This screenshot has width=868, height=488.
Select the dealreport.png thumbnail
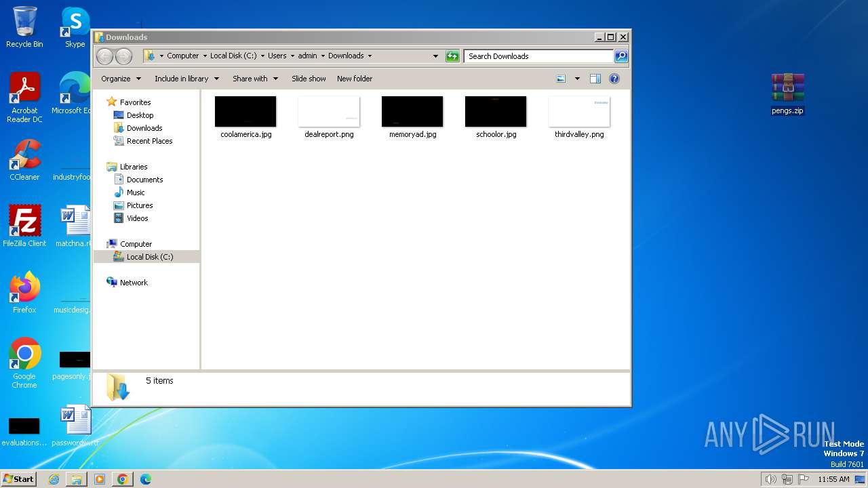329,112
